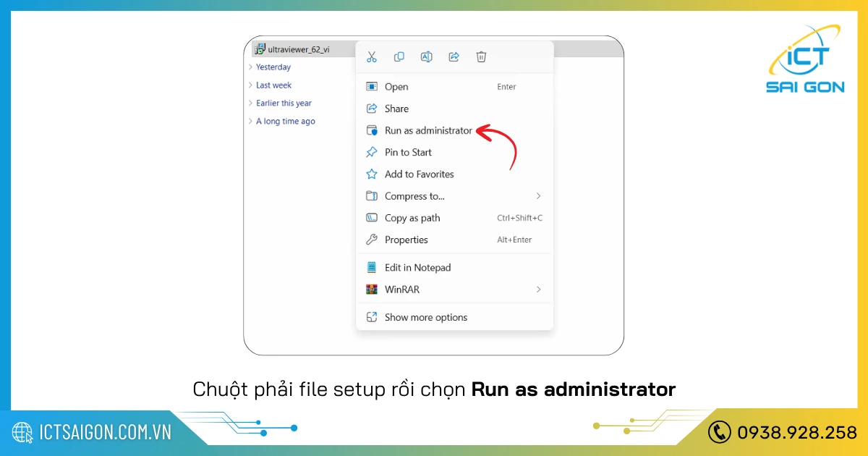Click the Cut scissors icon

[372, 56]
